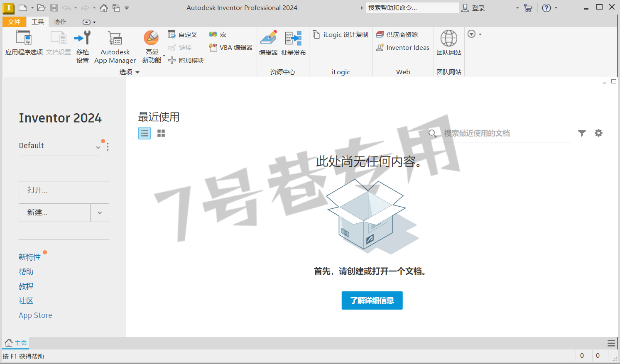620x364 pixels.
Task: Launch the VBA 编辑器
Action: pyautogui.click(x=230, y=48)
